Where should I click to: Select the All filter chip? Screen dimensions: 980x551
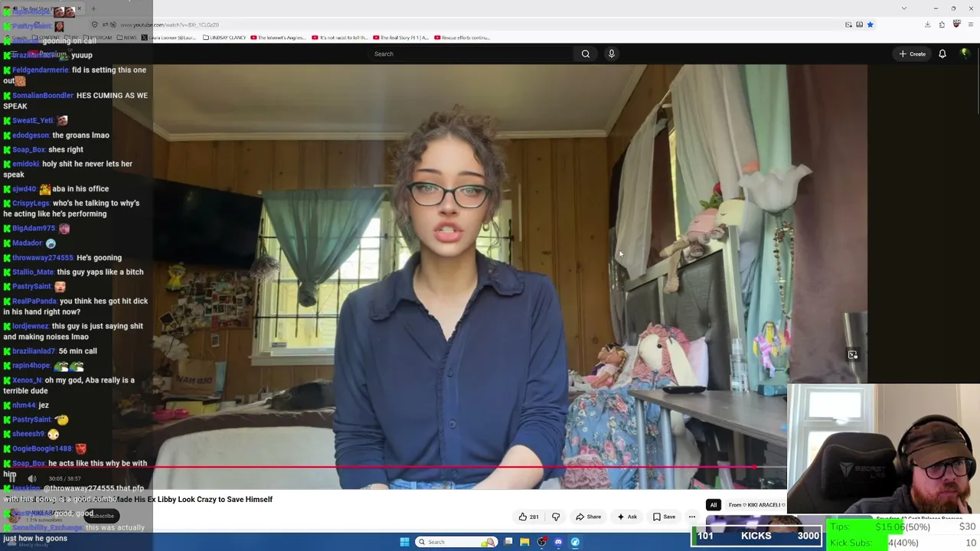[x=714, y=505]
